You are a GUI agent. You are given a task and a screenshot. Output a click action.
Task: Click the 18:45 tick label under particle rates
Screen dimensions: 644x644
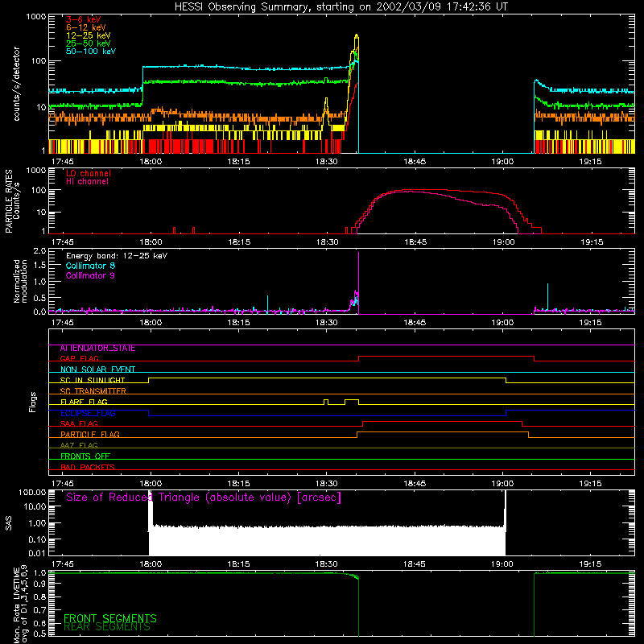pos(415,242)
